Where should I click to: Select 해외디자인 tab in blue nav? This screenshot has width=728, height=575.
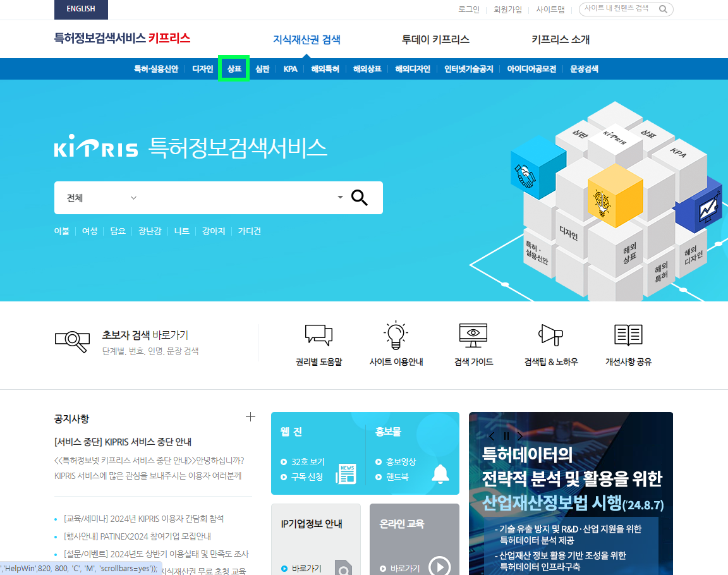pos(412,69)
